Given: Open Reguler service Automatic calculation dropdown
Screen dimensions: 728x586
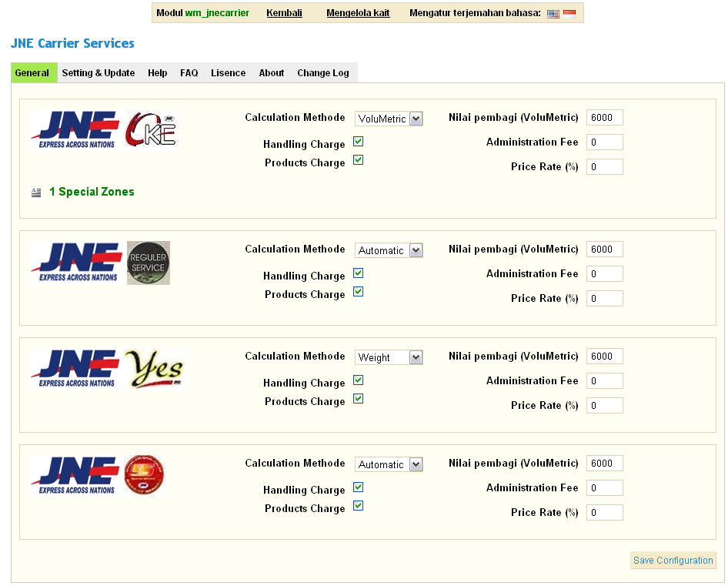Looking at the screenshot, I should click(389, 250).
